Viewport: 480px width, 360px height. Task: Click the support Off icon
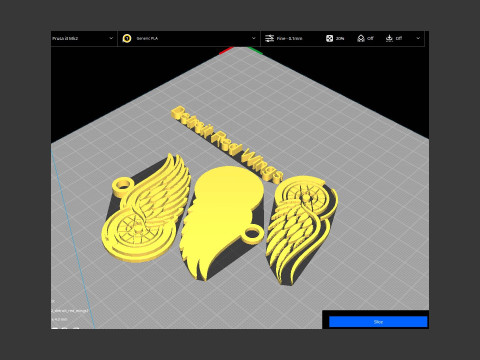(x=361, y=38)
